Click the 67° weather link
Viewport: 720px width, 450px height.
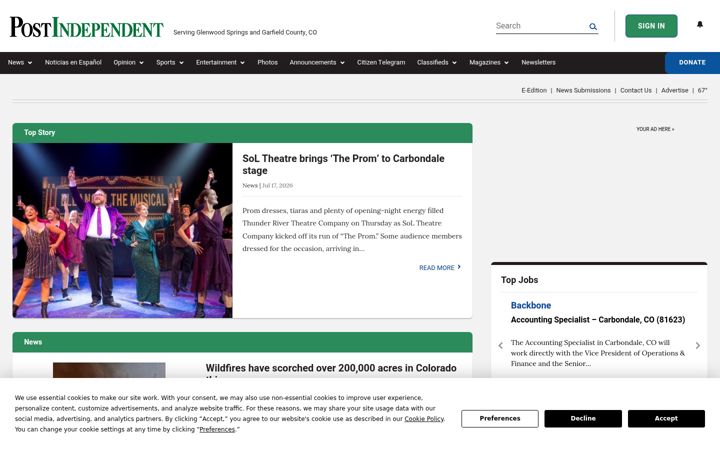click(703, 90)
